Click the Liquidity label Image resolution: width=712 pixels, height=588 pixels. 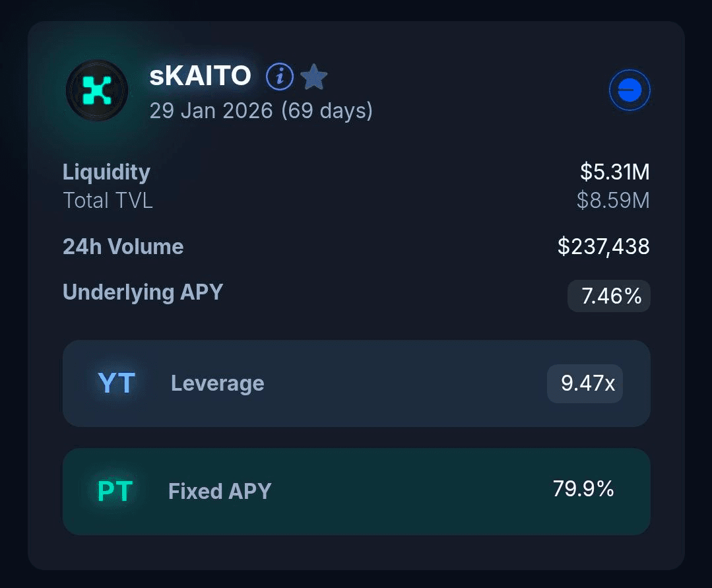click(106, 172)
